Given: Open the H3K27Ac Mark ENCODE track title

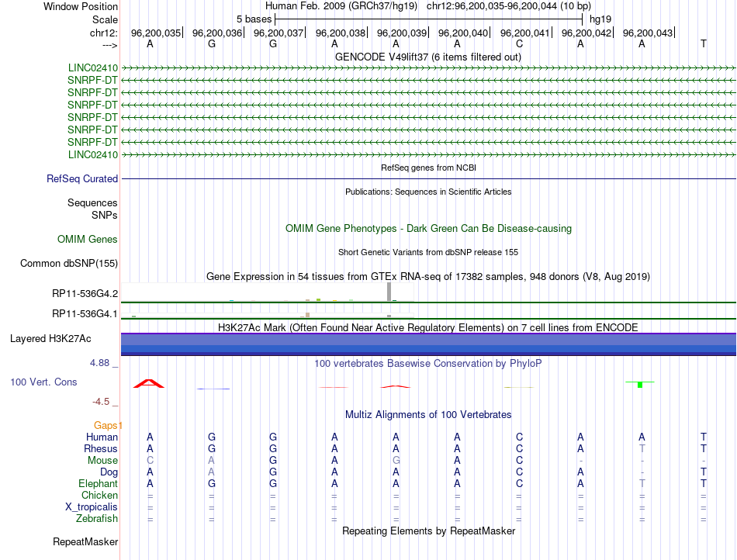Looking at the screenshot, I should point(428,327).
